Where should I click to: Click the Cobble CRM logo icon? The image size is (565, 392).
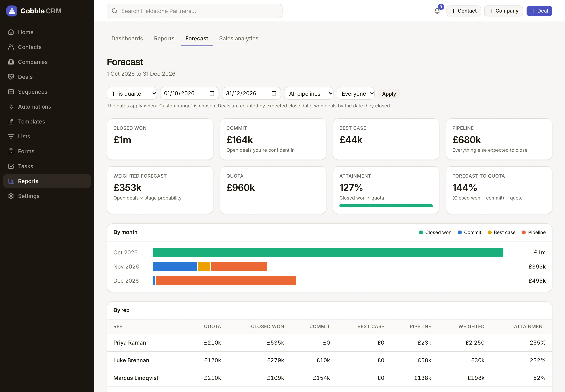pos(12,11)
